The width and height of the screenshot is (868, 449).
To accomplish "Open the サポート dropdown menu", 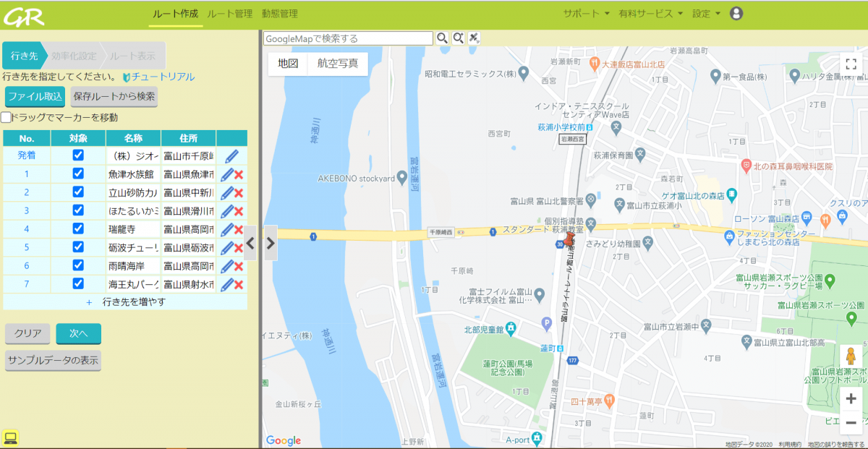I will pyautogui.click(x=586, y=14).
